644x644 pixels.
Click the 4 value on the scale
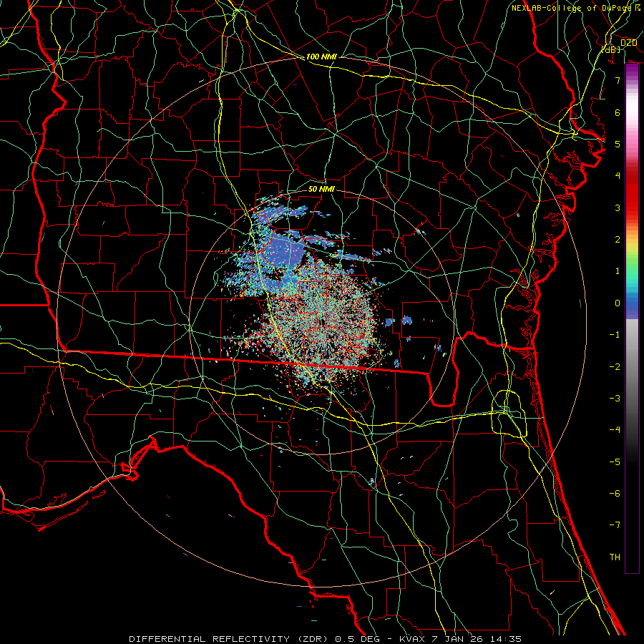click(x=618, y=176)
